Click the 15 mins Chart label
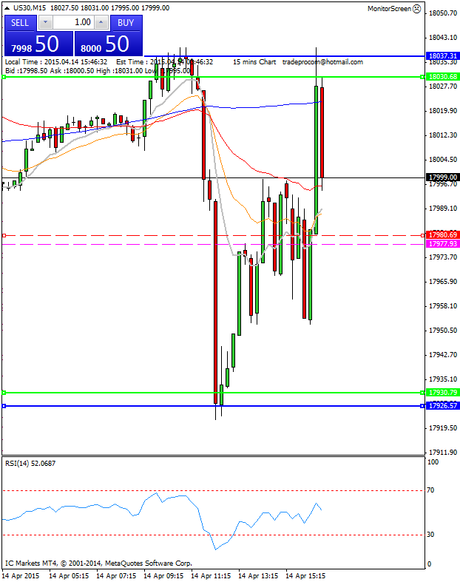Viewport: 460px width, 582px height. tap(254, 62)
